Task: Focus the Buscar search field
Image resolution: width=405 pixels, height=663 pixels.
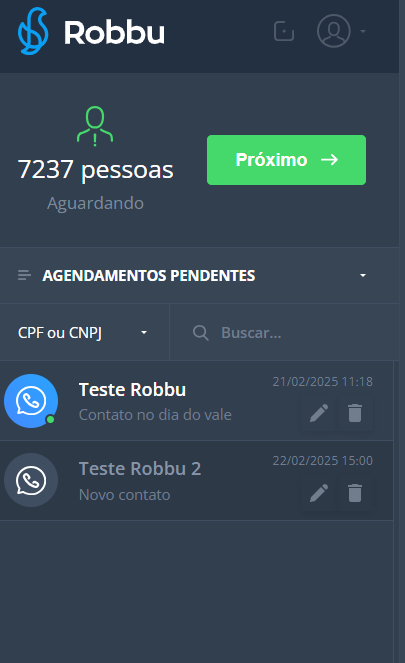Action: (x=285, y=332)
